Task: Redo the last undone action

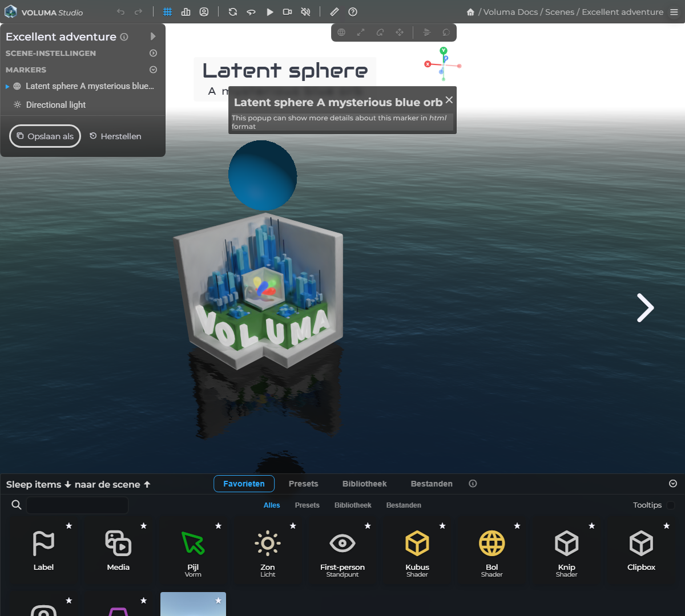Action: [x=138, y=12]
